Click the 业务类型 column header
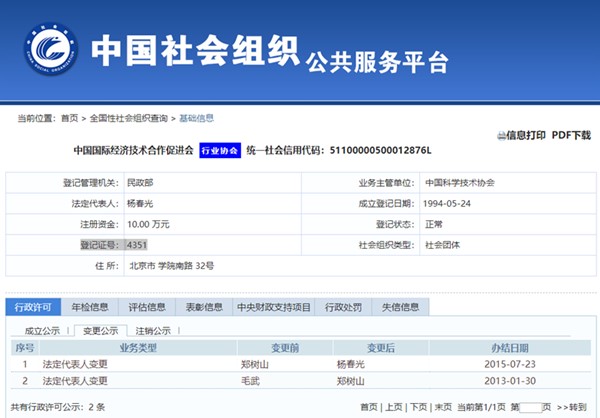This screenshot has width=600, height=418. click(x=138, y=348)
